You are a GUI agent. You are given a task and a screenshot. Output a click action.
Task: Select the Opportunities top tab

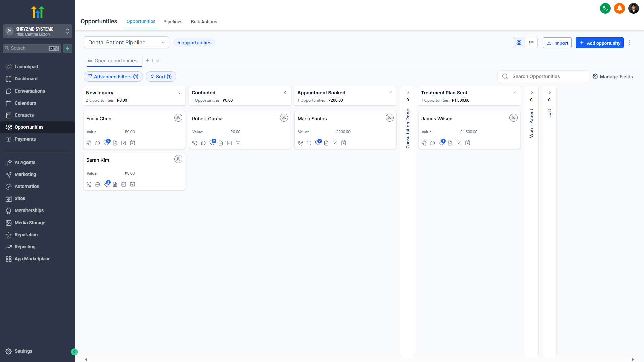coord(141,21)
